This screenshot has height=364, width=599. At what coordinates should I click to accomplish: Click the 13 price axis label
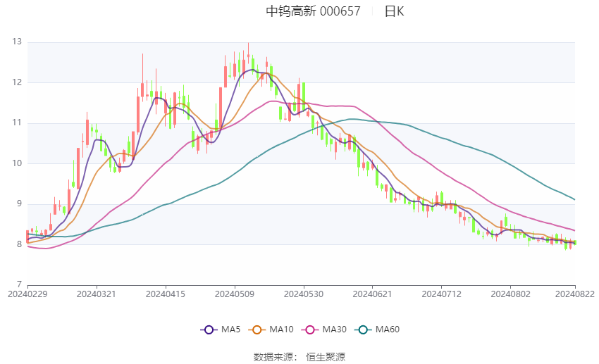(x=17, y=42)
